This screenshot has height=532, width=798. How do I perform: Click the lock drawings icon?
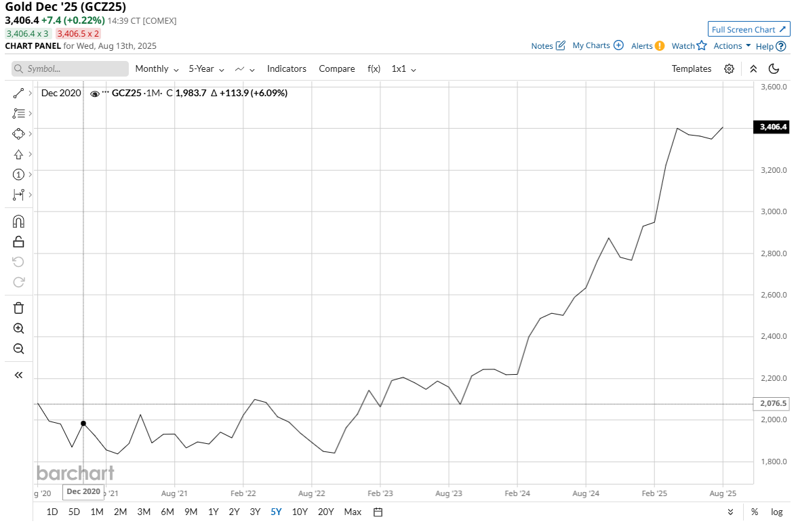point(18,241)
